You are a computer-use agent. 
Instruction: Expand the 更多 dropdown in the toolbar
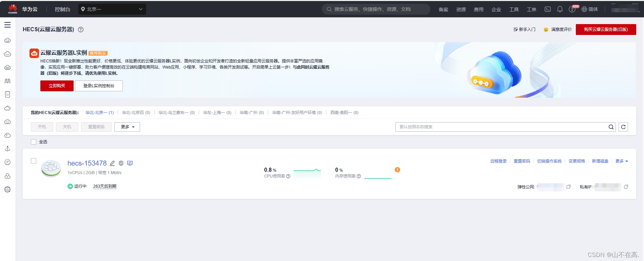coord(127,127)
